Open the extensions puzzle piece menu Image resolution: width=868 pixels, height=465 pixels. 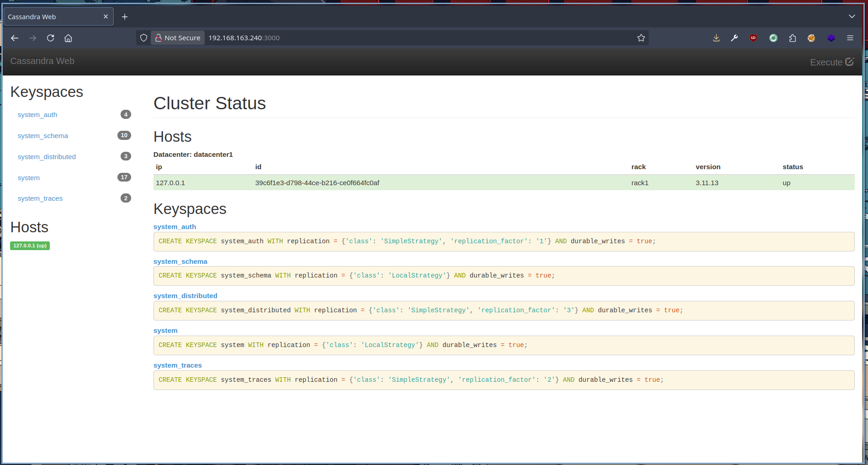pyautogui.click(x=792, y=38)
